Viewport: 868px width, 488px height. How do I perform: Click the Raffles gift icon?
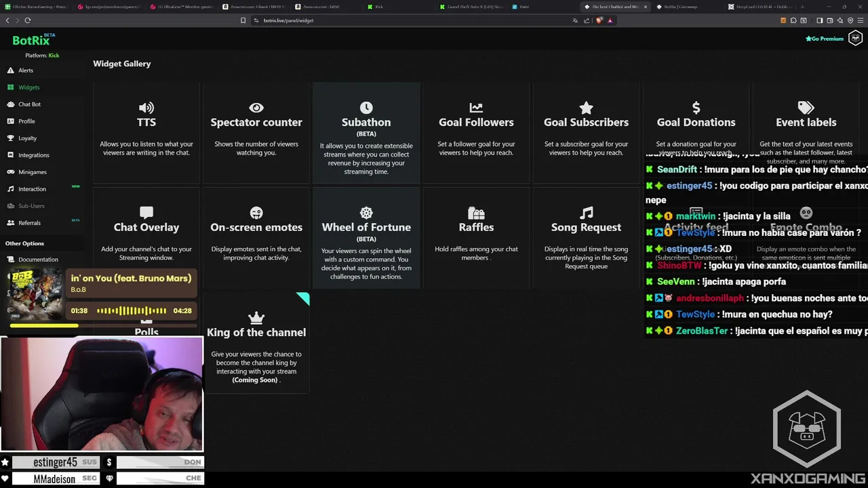(476, 213)
